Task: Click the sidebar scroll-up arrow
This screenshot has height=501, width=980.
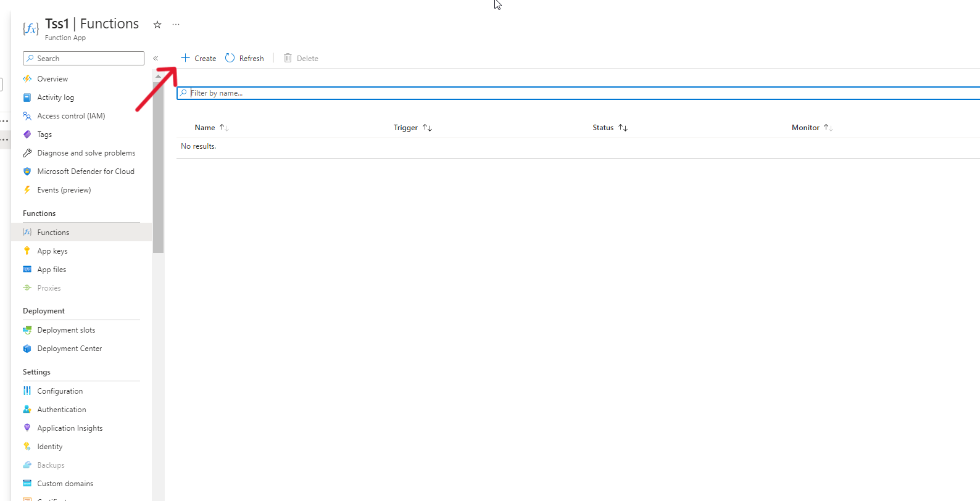Action: [x=159, y=76]
